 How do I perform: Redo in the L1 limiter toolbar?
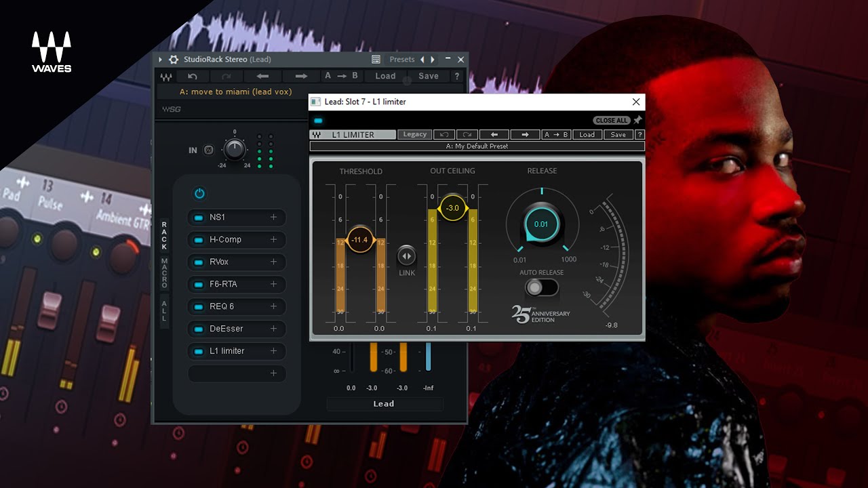[467, 135]
